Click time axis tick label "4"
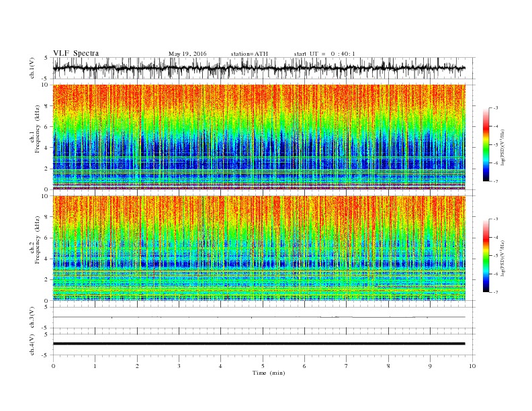The image size is (532, 411). 220,366
